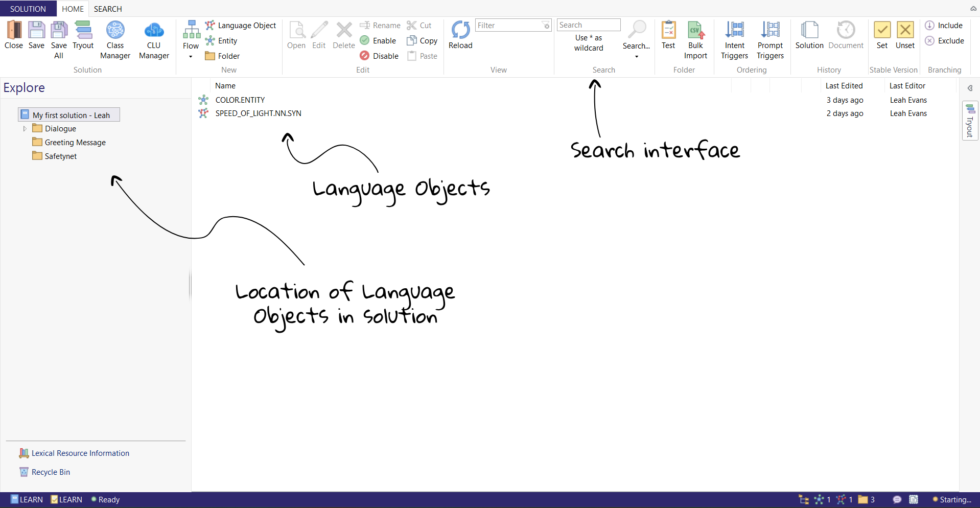This screenshot has width=980, height=508.
Task: Open the Recycle Bin
Action: (x=51, y=472)
